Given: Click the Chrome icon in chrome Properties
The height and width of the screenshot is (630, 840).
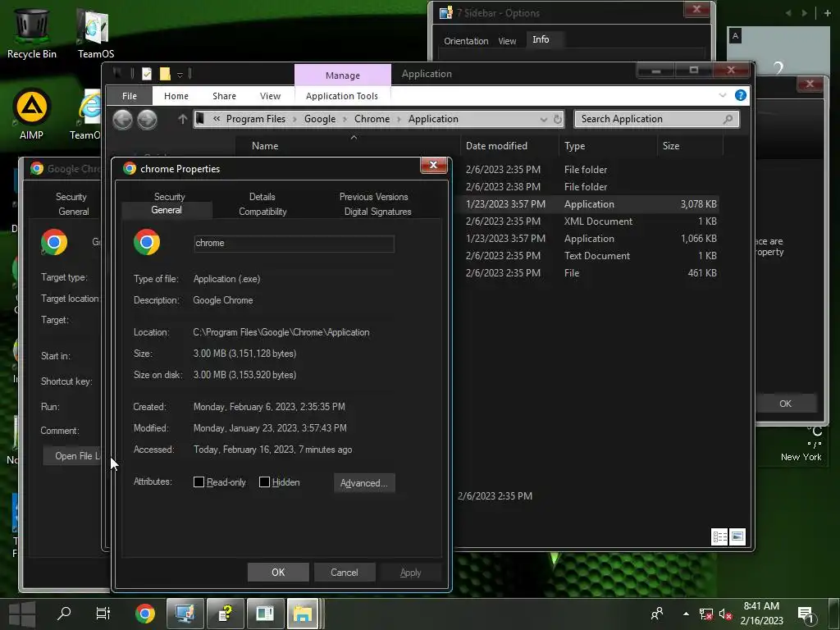Looking at the screenshot, I should coord(147,242).
